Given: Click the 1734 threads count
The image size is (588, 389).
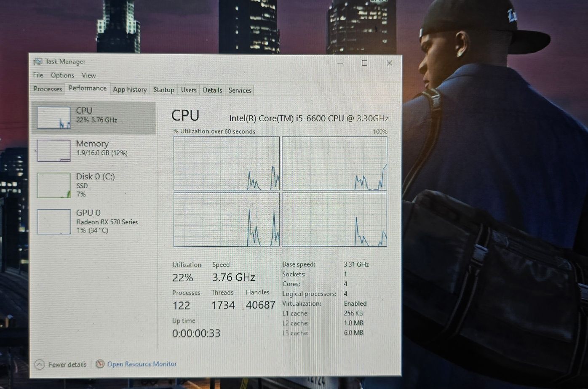Looking at the screenshot, I should pos(223,305).
